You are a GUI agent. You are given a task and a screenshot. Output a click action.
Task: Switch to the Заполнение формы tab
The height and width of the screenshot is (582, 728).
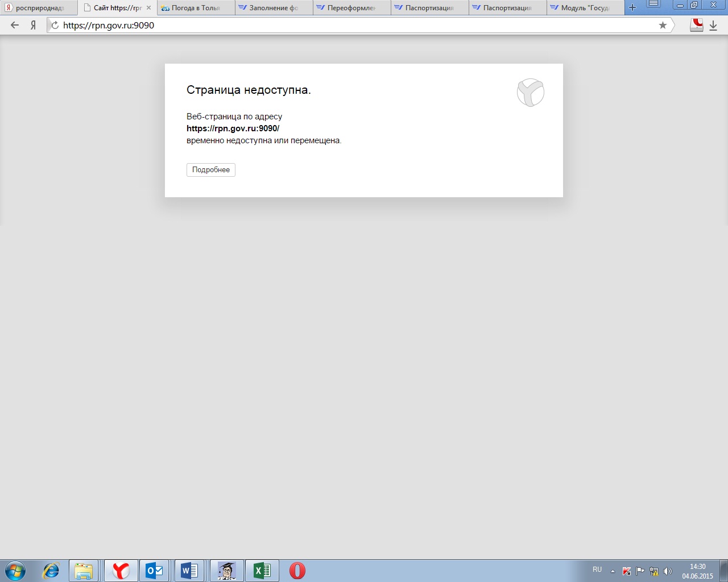click(x=273, y=8)
